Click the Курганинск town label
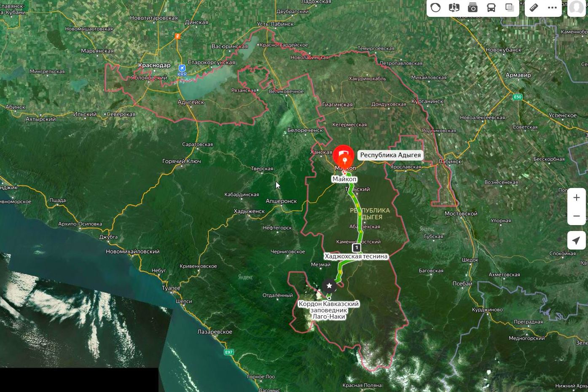 click(427, 102)
